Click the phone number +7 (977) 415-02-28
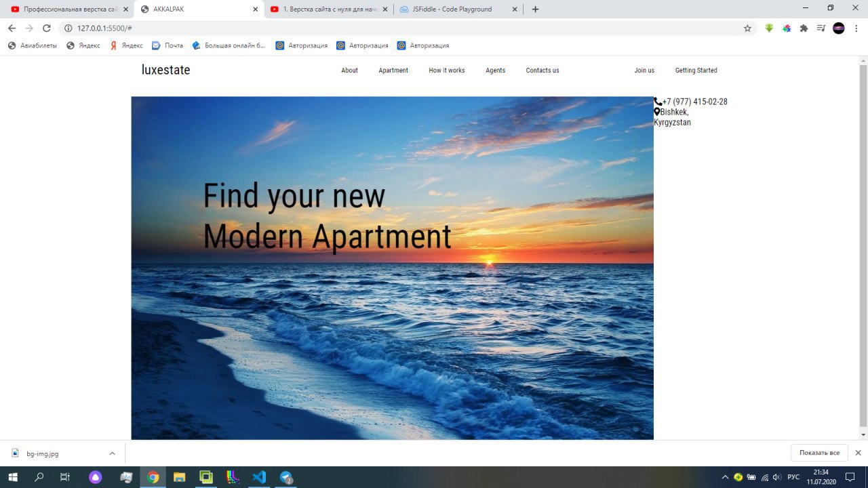 click(695, 102)
